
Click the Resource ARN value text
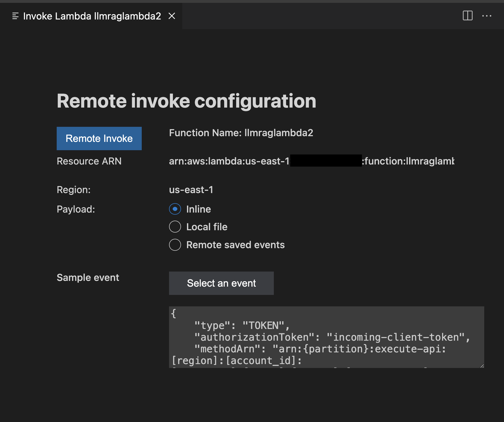(312, 161)
